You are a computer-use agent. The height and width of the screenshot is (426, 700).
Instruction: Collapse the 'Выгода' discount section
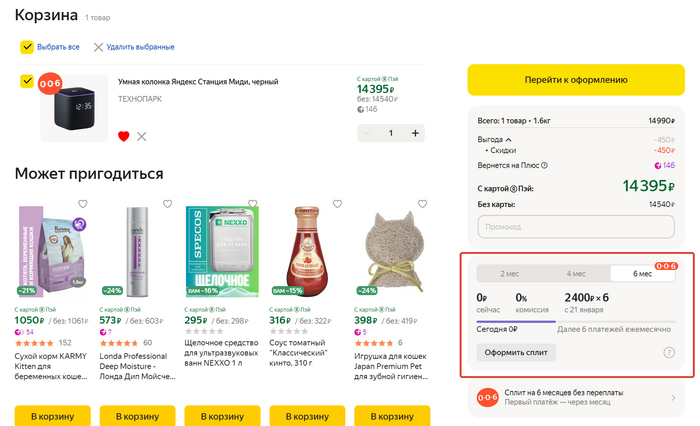coord(507,139)
